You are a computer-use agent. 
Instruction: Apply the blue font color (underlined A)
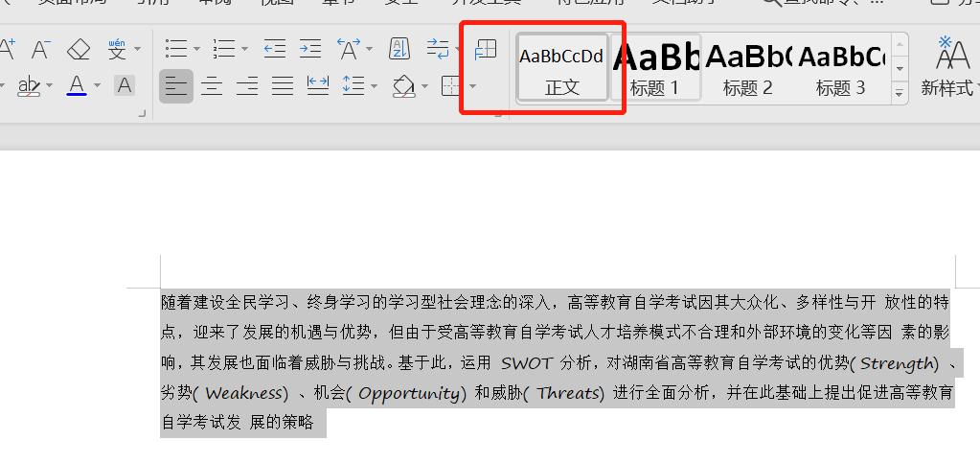[x=77, y=85]
